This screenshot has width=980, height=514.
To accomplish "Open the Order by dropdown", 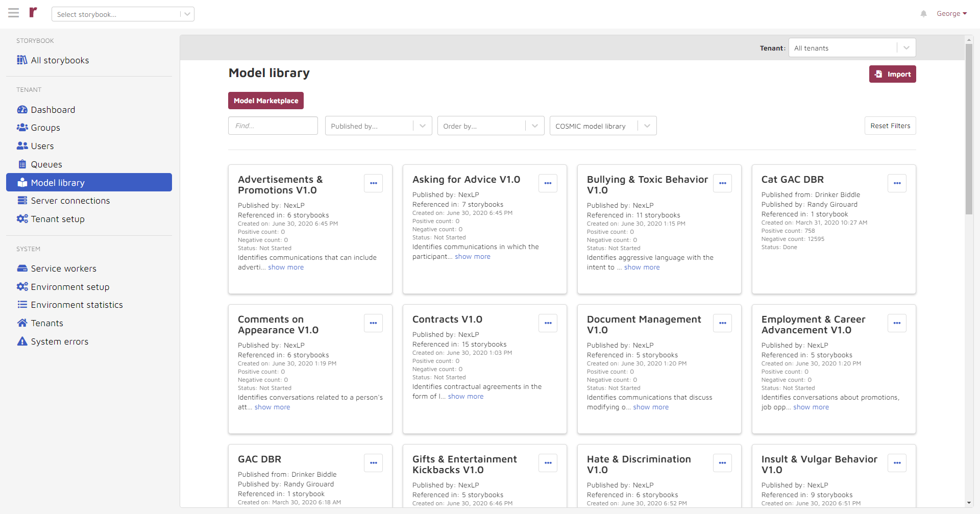I will (x=491, y=126).
